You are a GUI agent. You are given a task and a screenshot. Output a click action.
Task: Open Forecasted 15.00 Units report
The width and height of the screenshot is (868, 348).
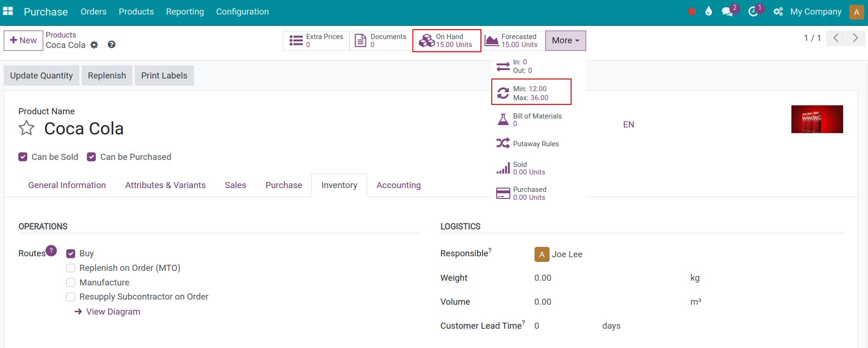513,40
